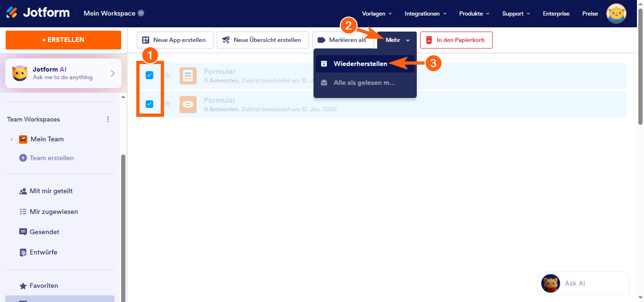Click sidebar scroll-up arrow
Screen dimensions: 644x302
point(124,97)
